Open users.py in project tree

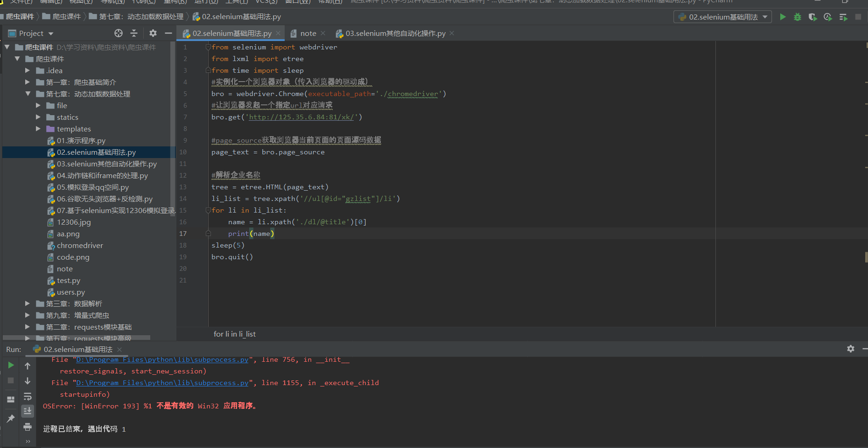(x=70, y=292)
